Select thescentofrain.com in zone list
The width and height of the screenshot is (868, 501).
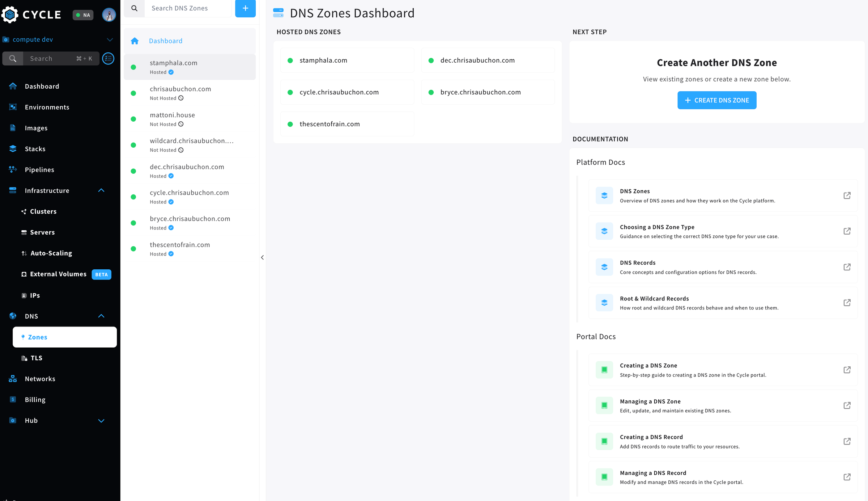(x=190, y=249)
